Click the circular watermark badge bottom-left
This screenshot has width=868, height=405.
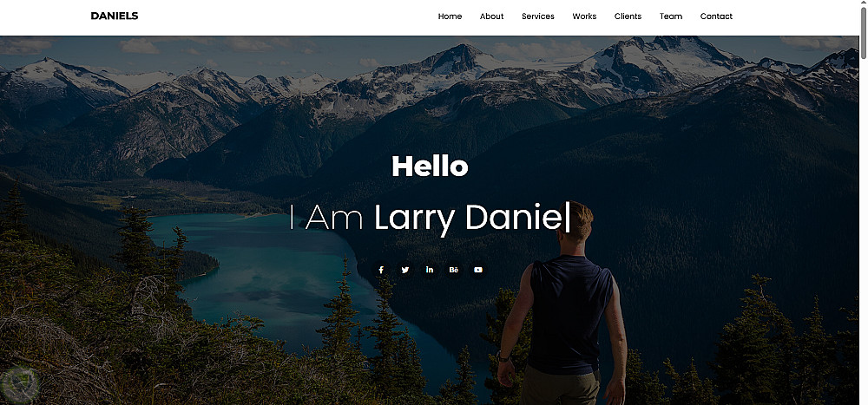coord(20,384)
